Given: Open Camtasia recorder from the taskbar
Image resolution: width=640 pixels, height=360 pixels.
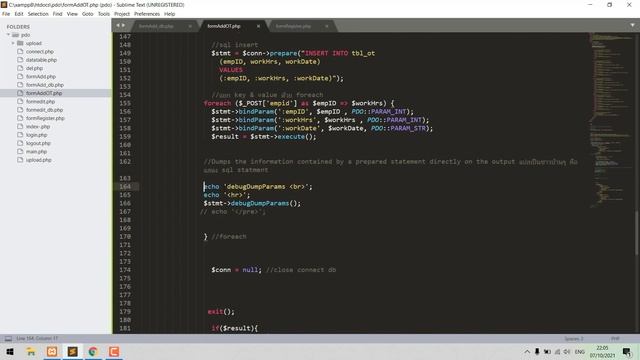Looking at the screenshot, I should point(114,351).
